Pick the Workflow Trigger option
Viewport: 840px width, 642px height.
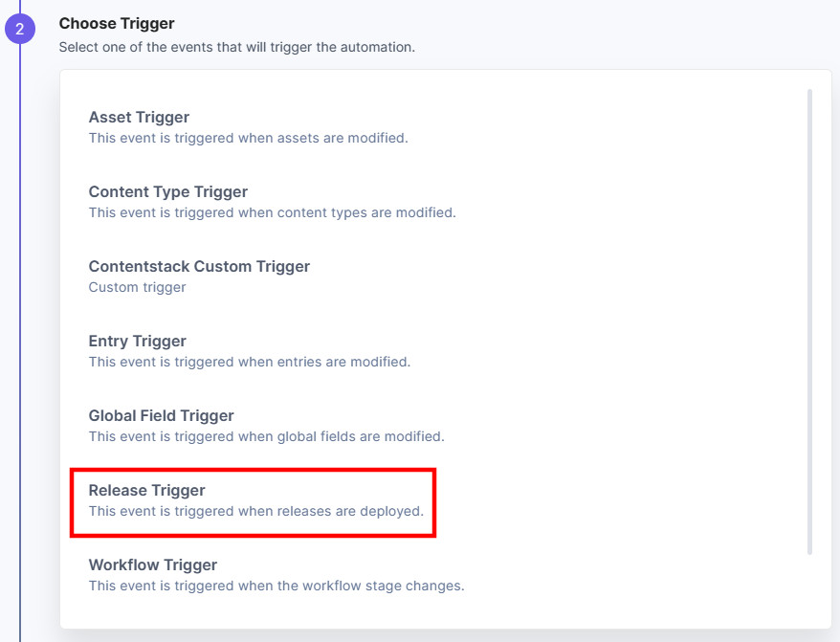coord(276,574)
